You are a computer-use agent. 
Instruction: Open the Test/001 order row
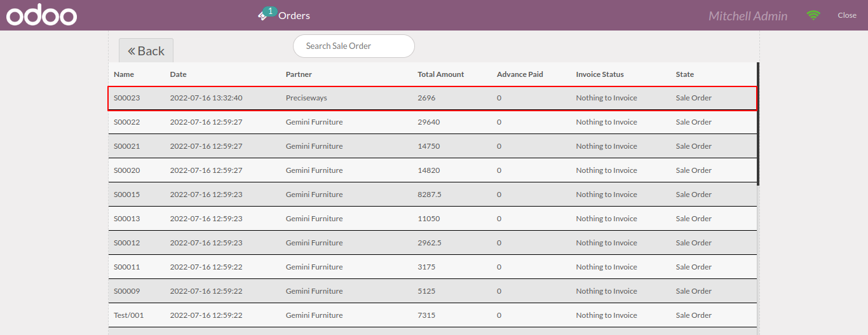pyautogui.click(x=432, y=315)
